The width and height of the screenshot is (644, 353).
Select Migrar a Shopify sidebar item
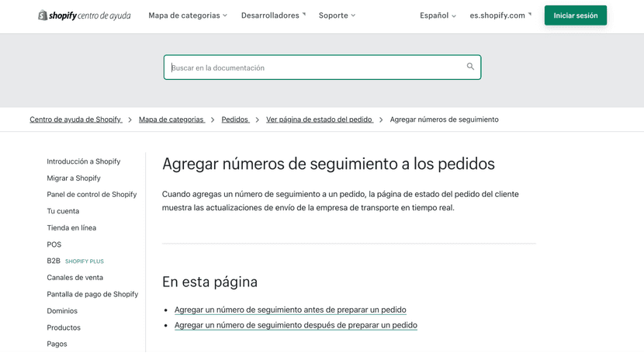pos(73,178)
